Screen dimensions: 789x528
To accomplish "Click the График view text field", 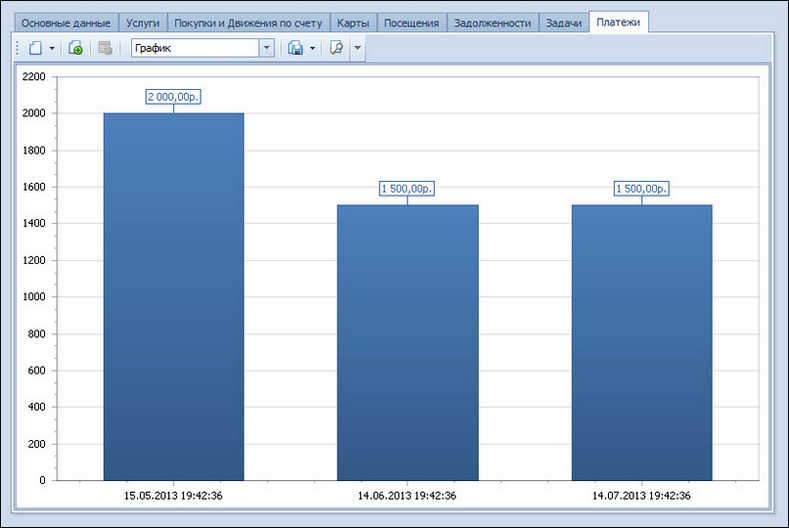I will [x=195, y=48].
